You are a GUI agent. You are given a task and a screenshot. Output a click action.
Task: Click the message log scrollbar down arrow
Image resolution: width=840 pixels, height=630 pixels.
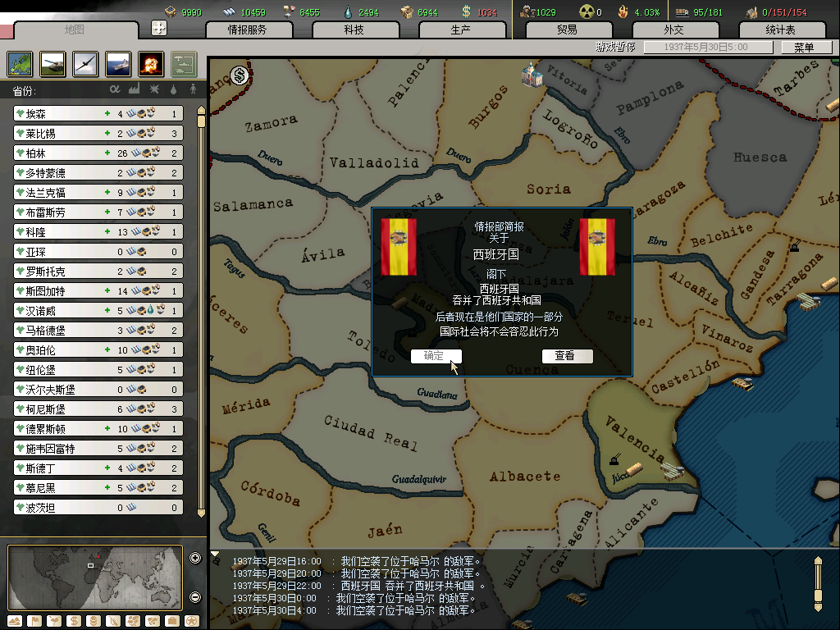tap(818, 608)
